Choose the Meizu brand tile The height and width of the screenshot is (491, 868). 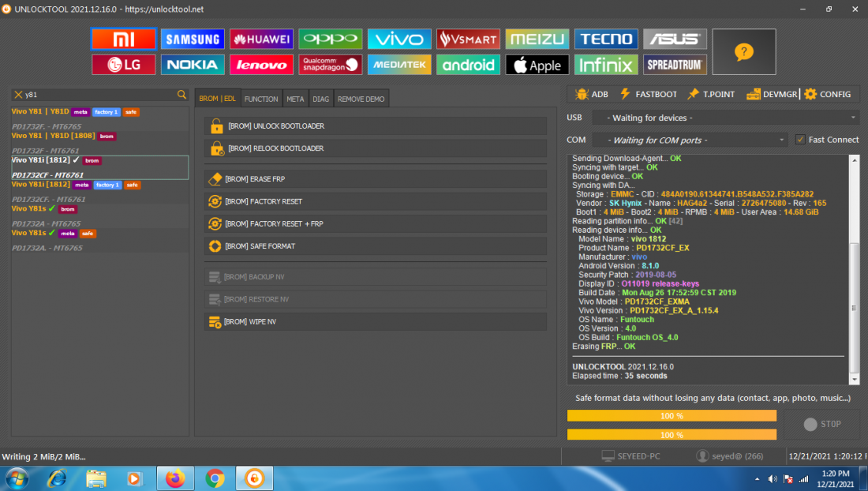click(x=537, y=39)
